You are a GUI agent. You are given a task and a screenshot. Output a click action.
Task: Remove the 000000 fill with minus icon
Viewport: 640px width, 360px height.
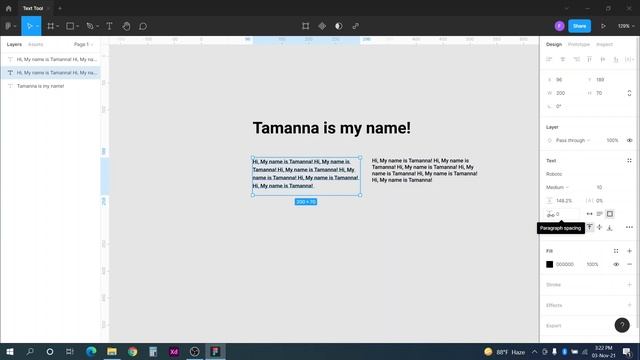[629, 264]
